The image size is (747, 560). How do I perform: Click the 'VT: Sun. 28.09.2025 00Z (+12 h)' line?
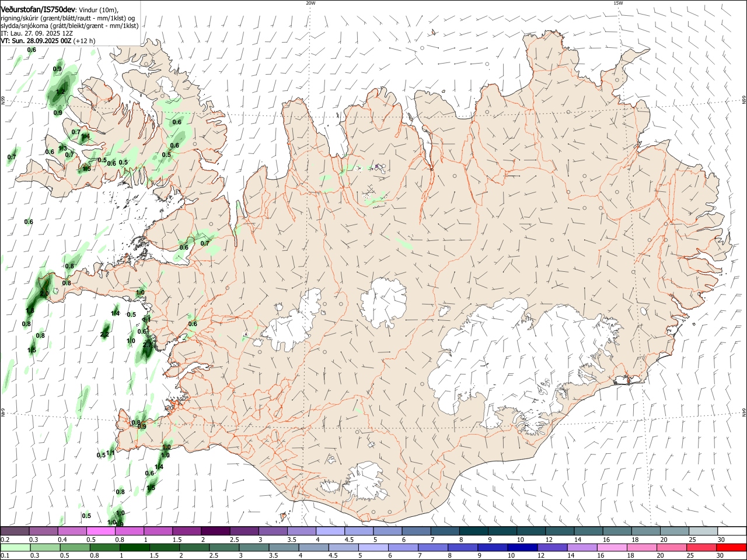pos(48,41)
